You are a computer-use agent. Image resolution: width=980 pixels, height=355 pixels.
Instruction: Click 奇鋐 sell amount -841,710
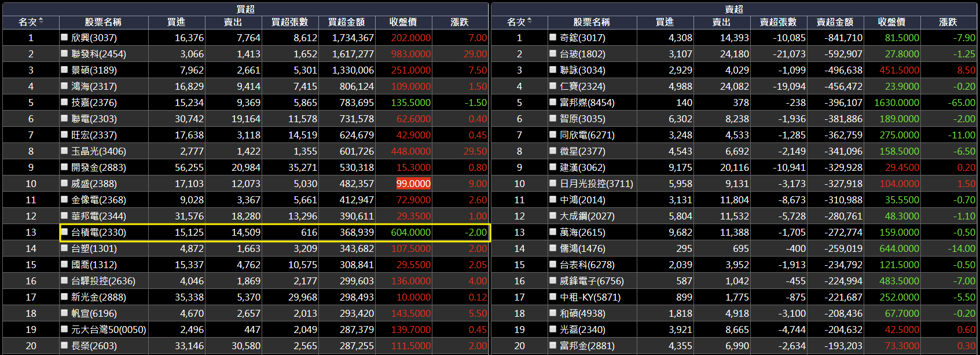tap(843, 38)
